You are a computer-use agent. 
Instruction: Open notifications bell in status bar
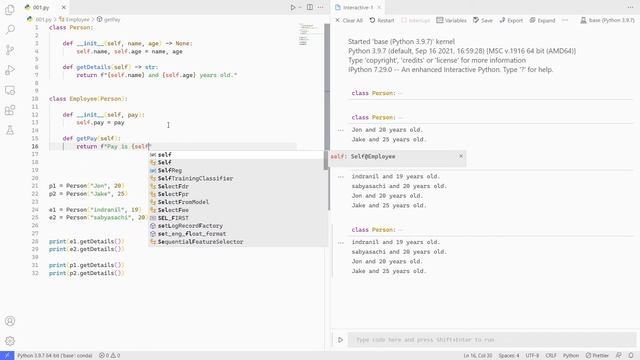click(631, 356)
